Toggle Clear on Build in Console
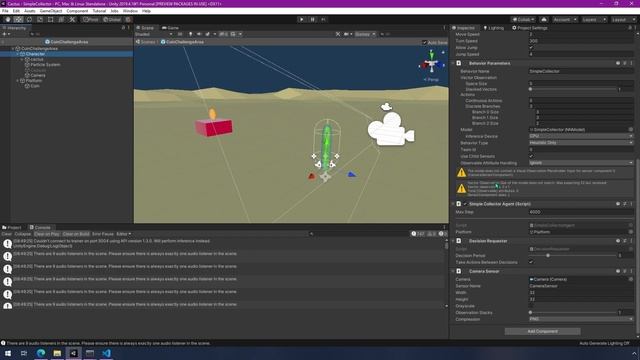The image size is (640, 360). point(76,234)
